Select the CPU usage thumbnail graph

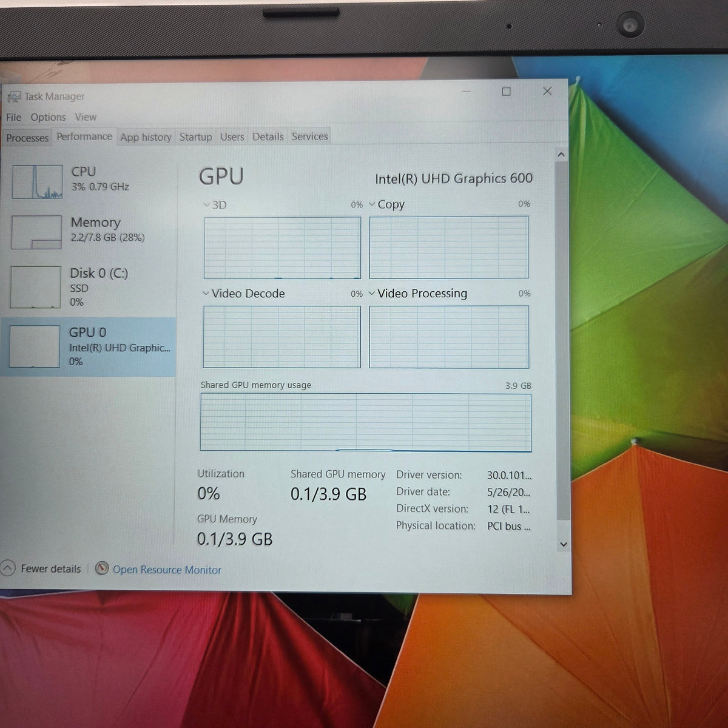coord(38,181)
